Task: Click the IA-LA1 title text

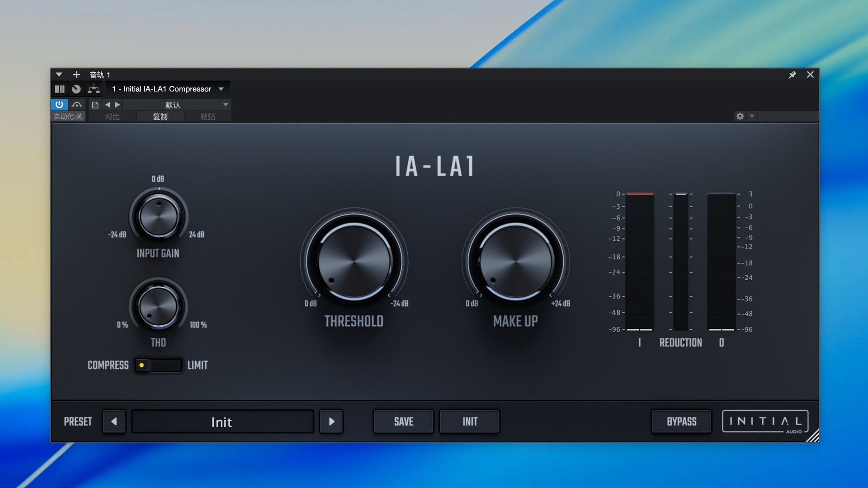Action: coord(434,166)
